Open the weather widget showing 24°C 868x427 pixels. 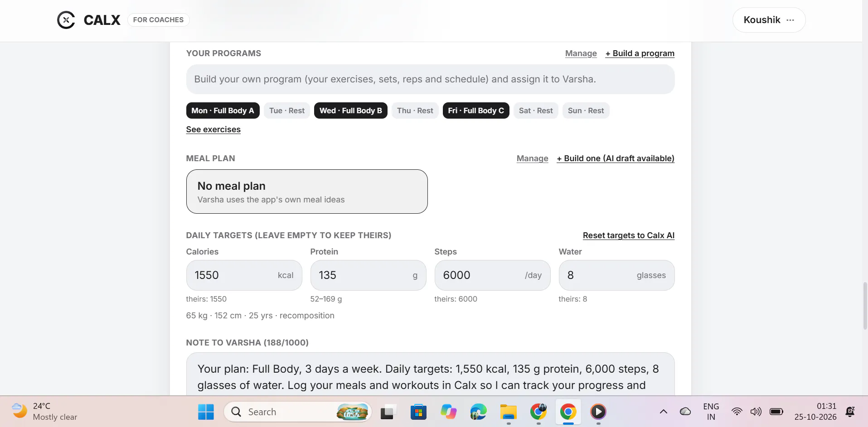pyautogui.click(x=44, y=412)
